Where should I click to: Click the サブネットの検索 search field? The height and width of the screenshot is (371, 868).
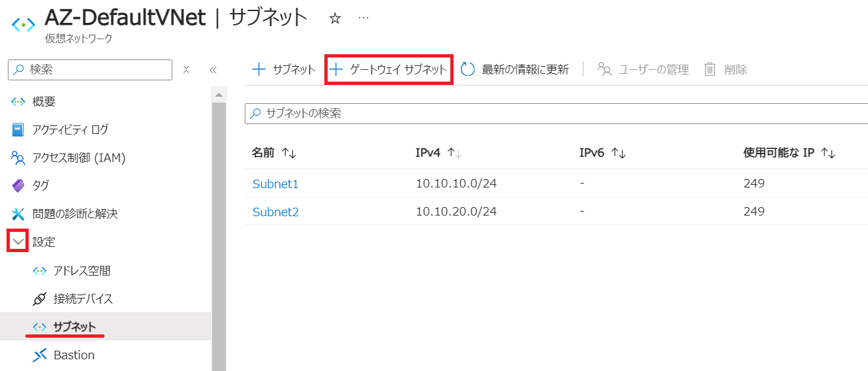coord(556,113)
